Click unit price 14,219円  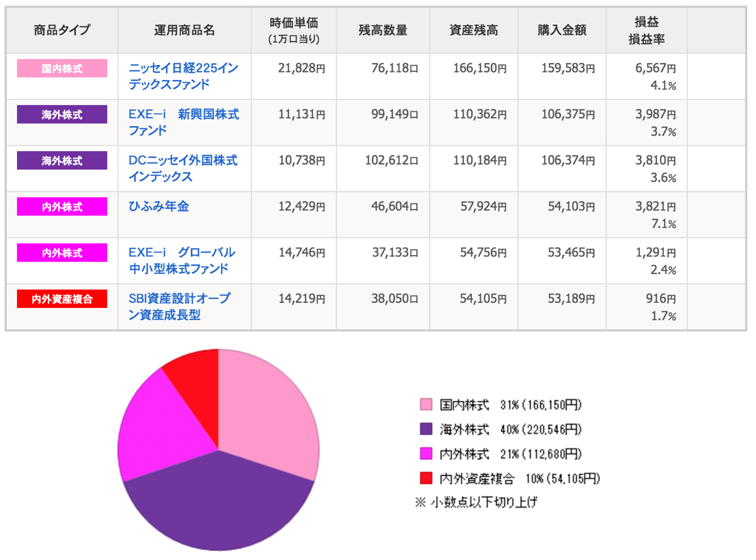point(302,299)
